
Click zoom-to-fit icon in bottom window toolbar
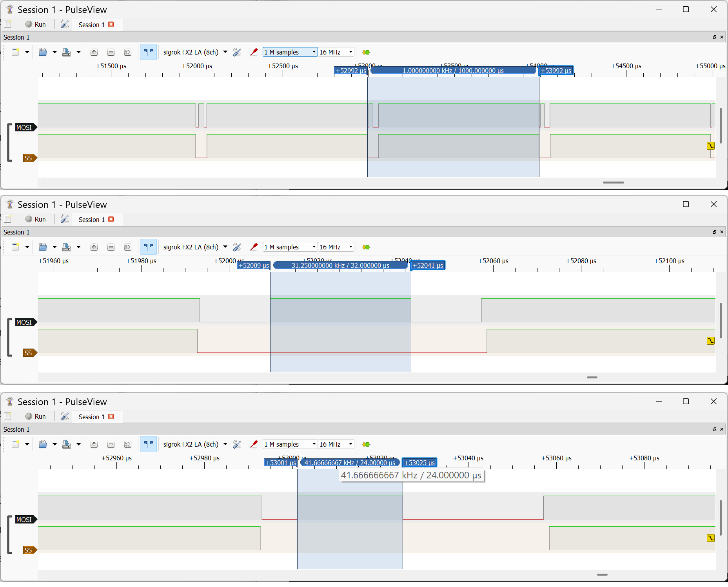pos(128,444)
